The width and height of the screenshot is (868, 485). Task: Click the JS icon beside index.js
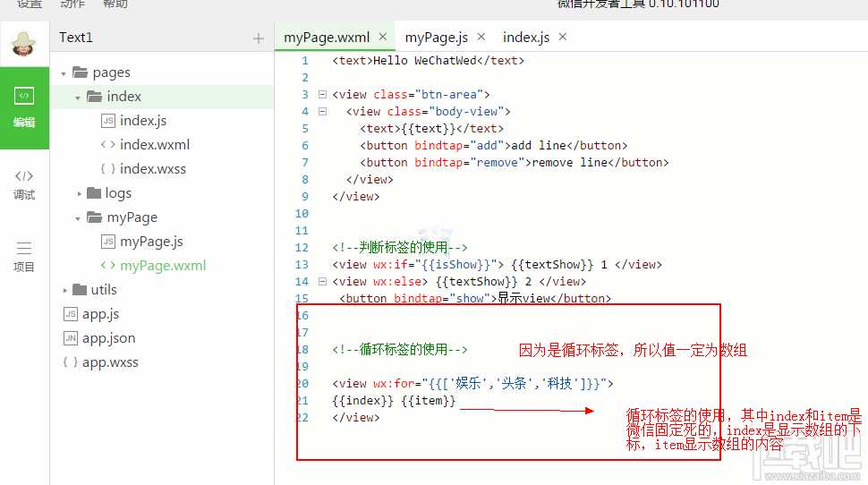point(108,121)
